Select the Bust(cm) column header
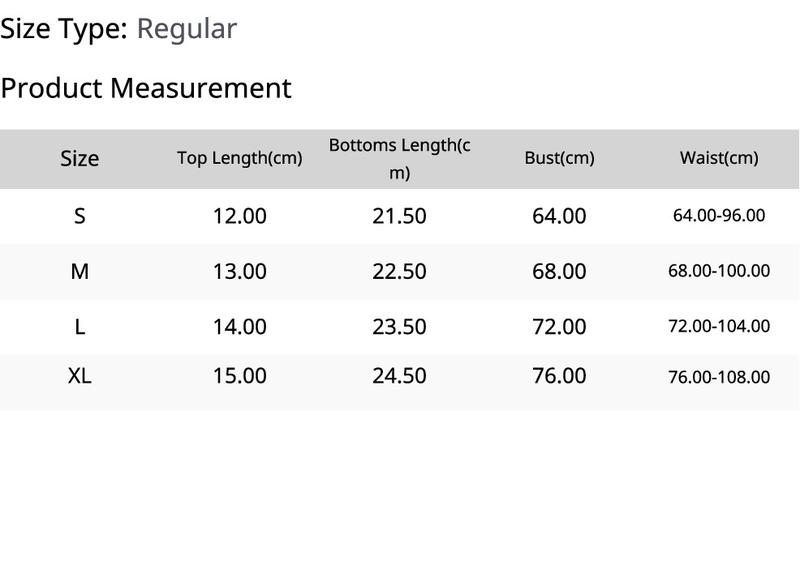The image size is (800, 574). tap(559, 158)
